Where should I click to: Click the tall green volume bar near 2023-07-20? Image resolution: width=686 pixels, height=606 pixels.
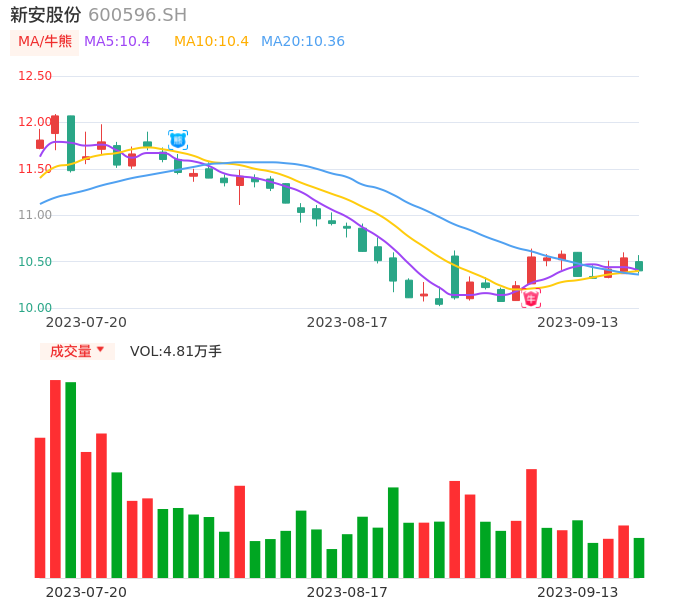[x=70, y=480]
